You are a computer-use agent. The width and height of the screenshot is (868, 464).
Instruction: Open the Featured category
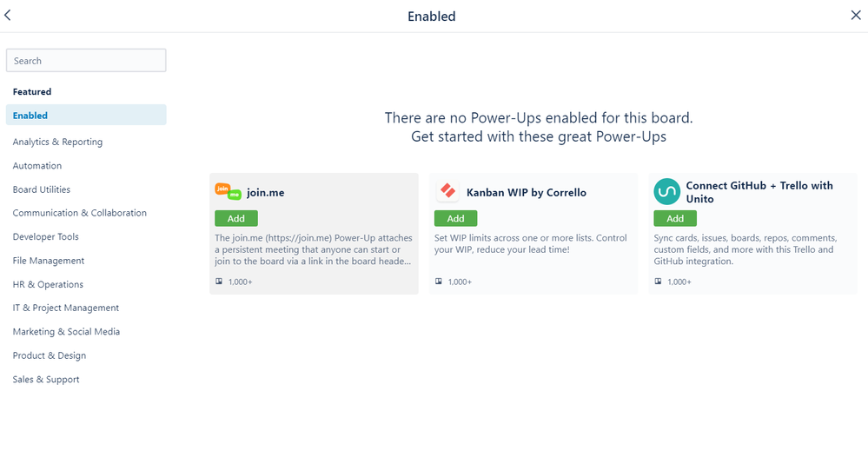(x=32, y=92)
